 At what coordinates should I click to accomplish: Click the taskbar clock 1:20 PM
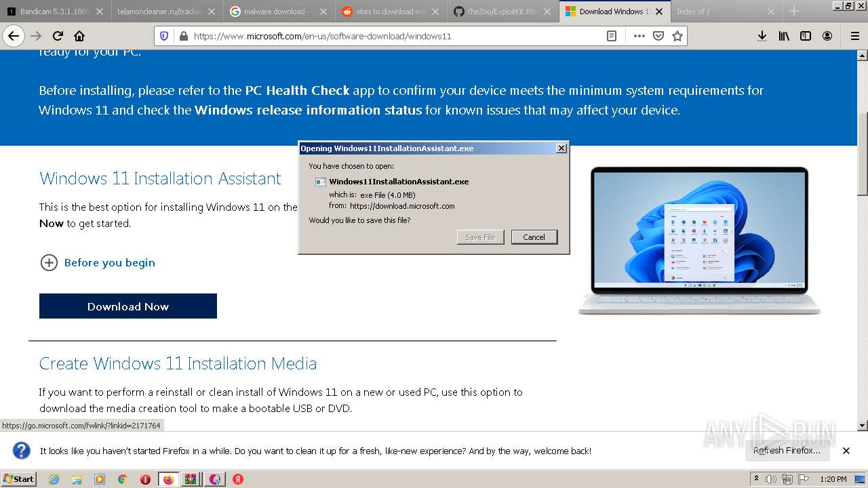coord(833,479)
